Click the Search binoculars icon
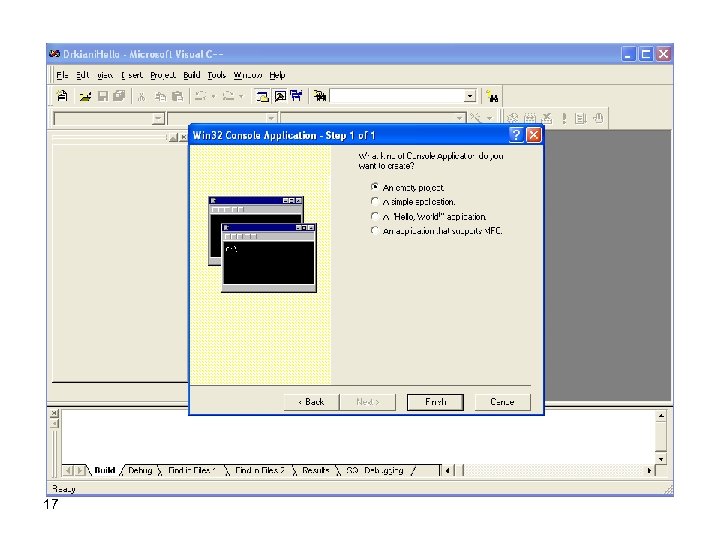 (x=493, y=96)
